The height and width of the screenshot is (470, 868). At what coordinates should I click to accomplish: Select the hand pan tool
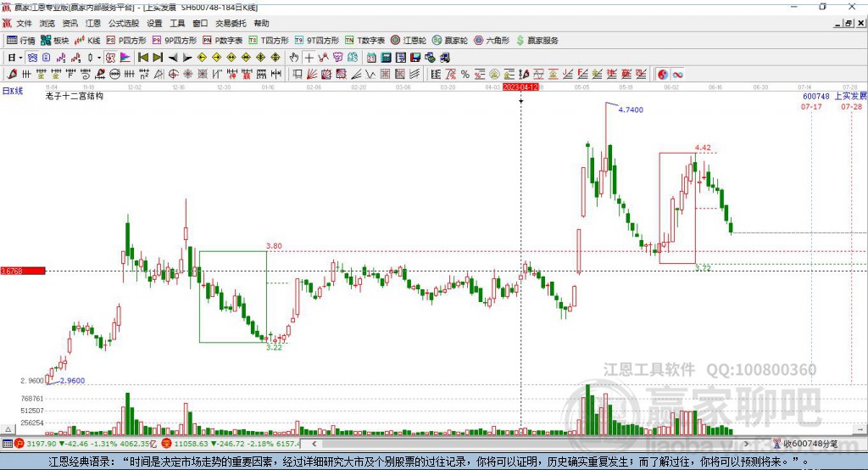(294, 58)
